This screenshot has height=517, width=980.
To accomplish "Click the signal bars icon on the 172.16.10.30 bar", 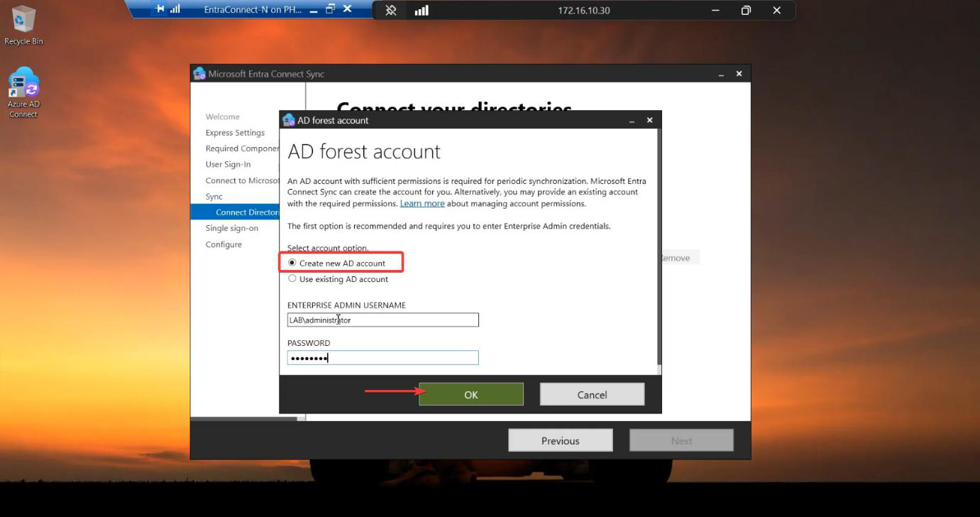I will [x=422, y=10].
